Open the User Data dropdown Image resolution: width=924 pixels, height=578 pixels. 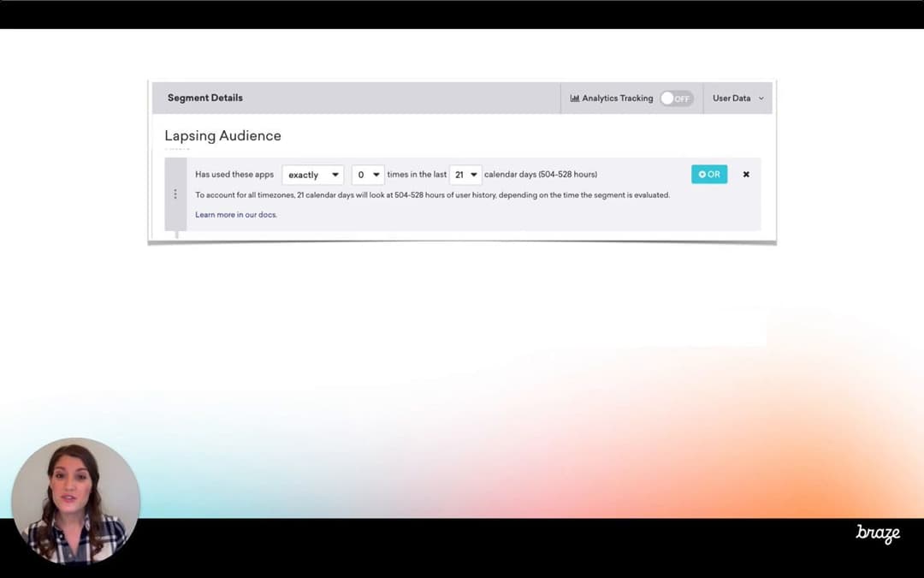click(x=737, y=98)
